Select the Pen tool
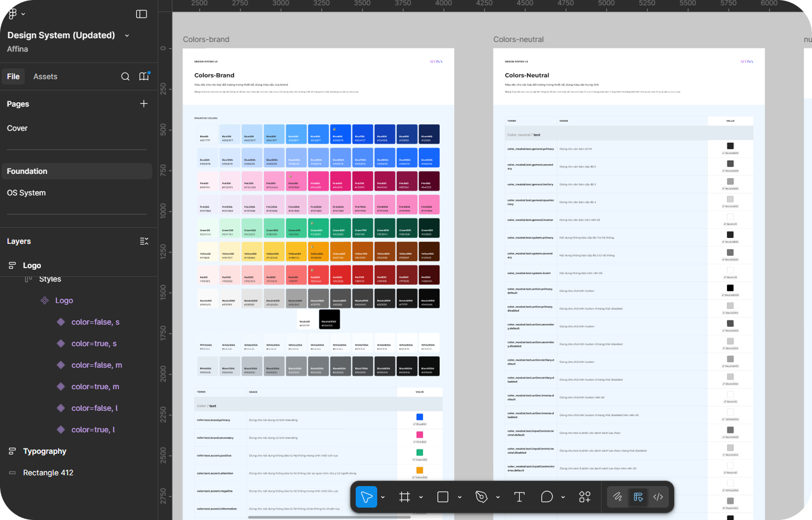 [x=482, y=497]
